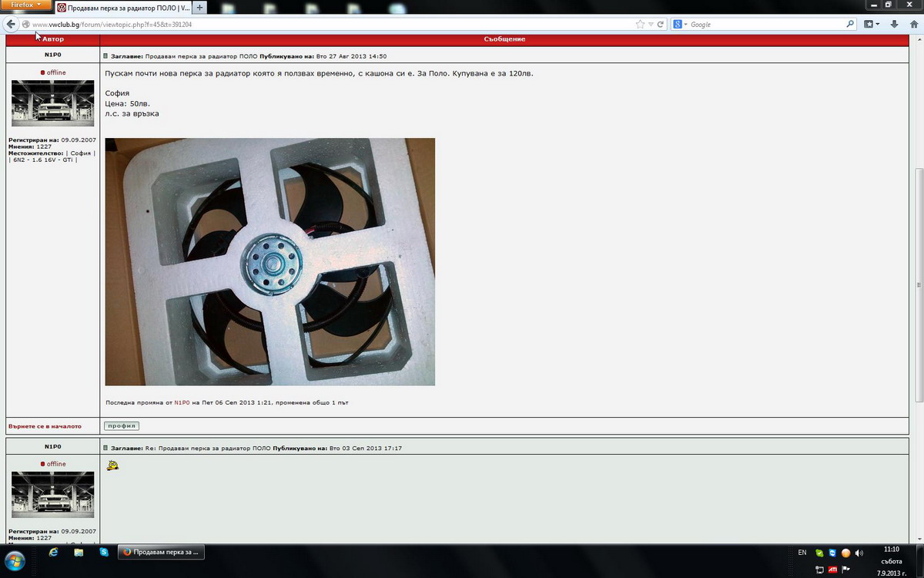Viewport: 924px width, 578px height.
Task: Open a new tab with plus button
Action: 200,8
